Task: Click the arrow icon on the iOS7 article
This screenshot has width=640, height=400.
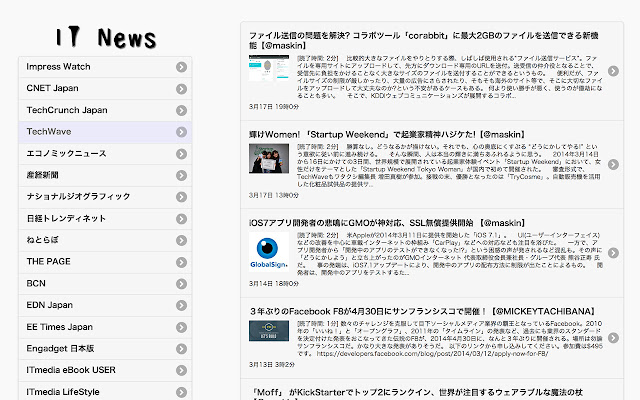Action: (x=613, y=253)
